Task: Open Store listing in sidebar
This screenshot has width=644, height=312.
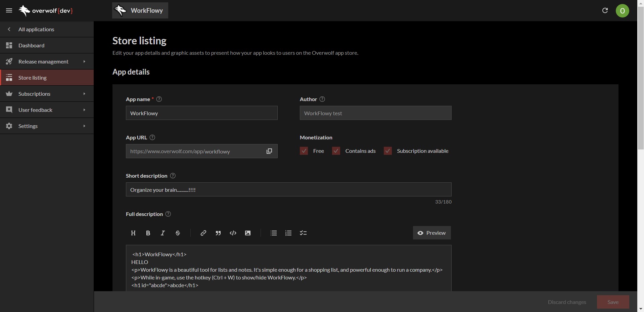Action: click(x=47, y=78)
